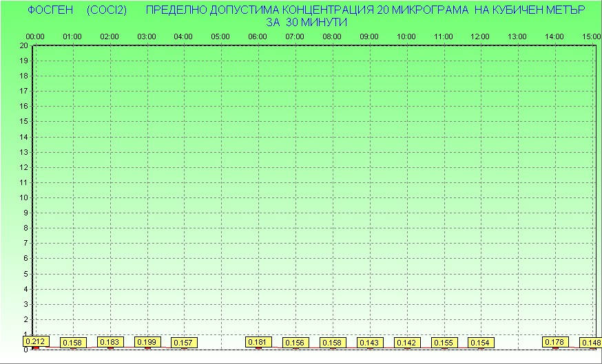Click the 10:00 time axis label

[x=406, y=36]
